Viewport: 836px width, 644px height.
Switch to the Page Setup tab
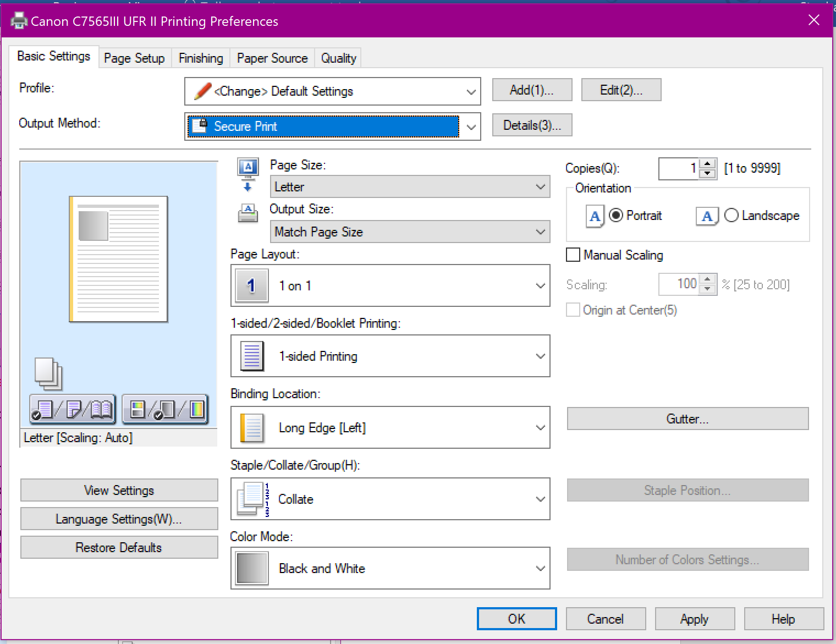point(135,58)
